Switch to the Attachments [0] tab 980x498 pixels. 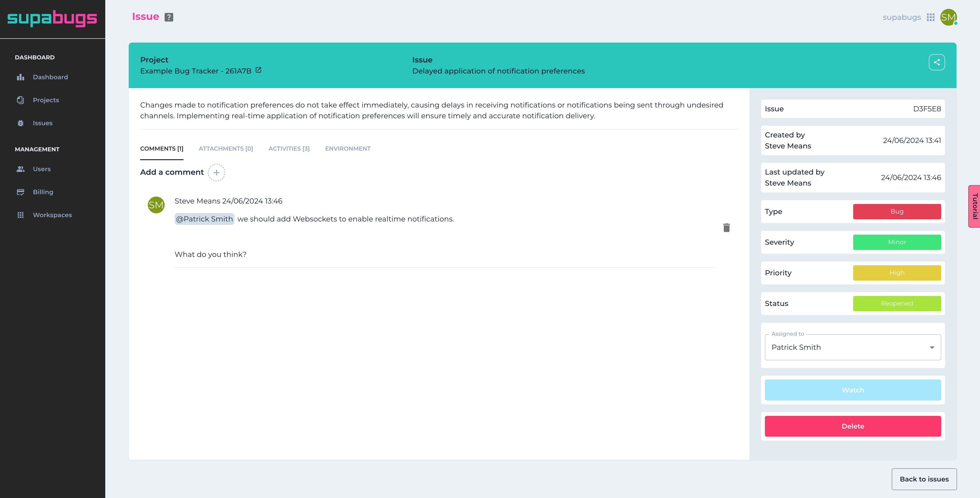click(x=226, y=149)
